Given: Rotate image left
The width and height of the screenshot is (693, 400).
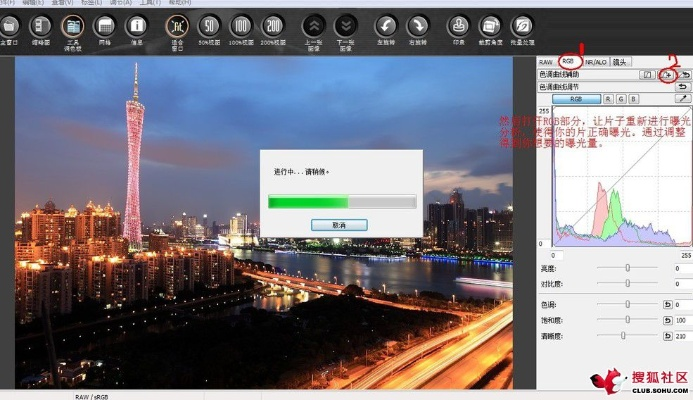Looking at the screenshot, I should coord(386,26).
